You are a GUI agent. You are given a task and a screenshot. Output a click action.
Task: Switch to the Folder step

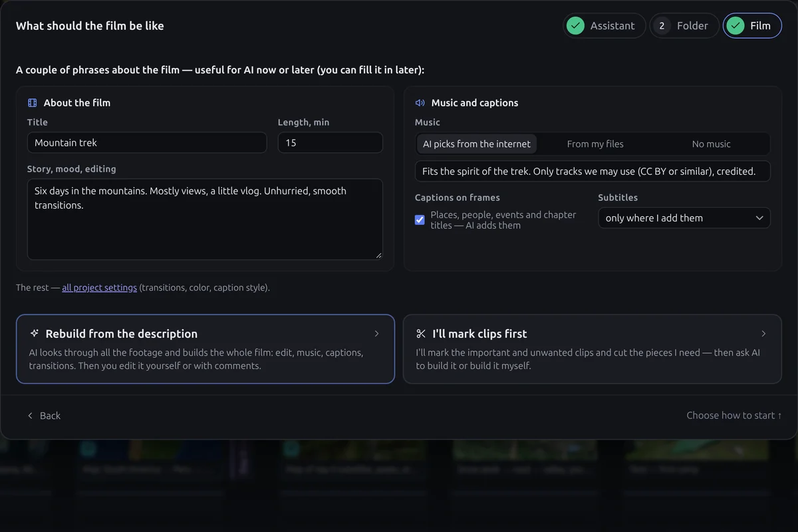point(684,26)
